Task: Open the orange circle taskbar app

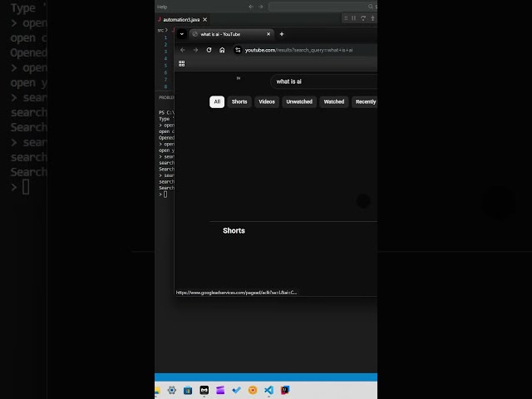Action: [253, 390]
